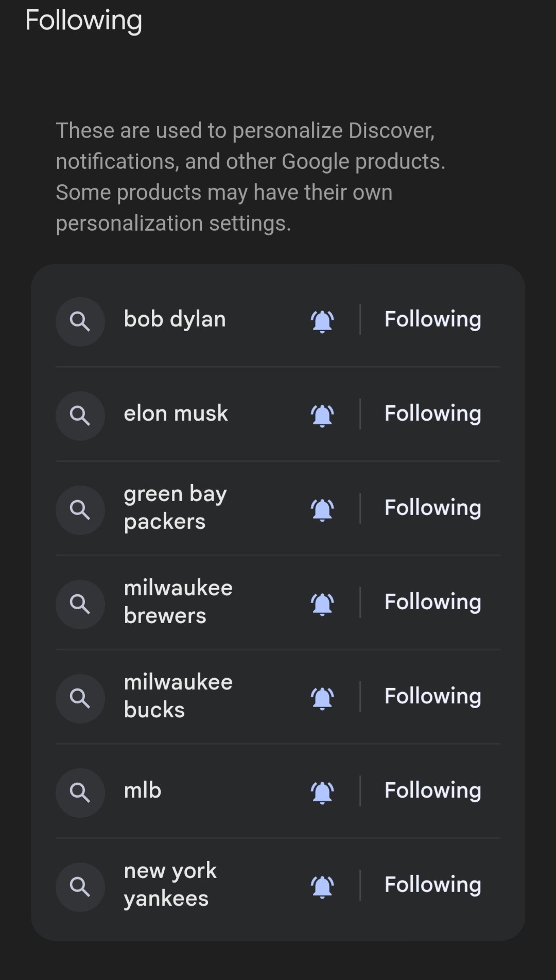
Task: Unfollow bob dylan via Following button
Action: point(432,320)
